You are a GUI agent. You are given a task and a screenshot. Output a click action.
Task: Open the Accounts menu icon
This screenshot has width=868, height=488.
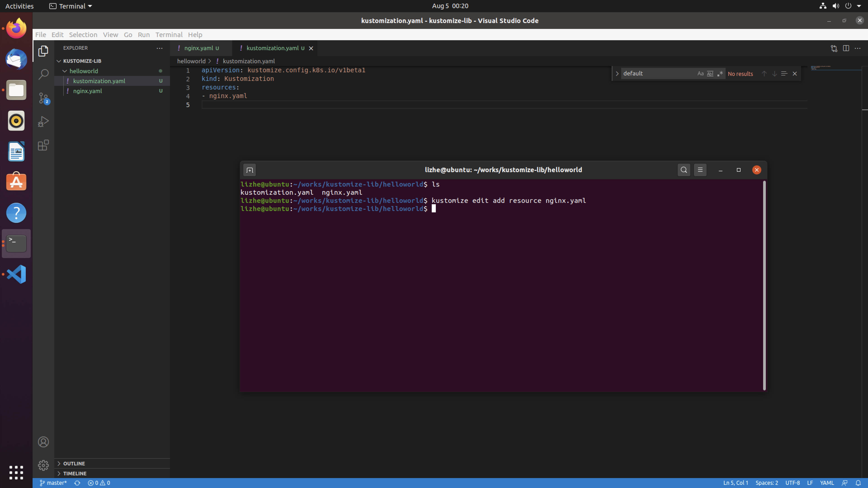(43, 442)
